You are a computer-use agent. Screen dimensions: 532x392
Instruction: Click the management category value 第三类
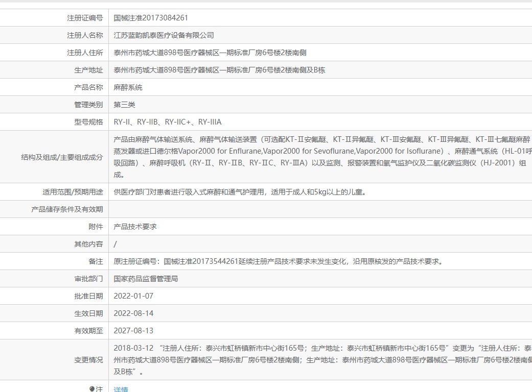(124, 105)
